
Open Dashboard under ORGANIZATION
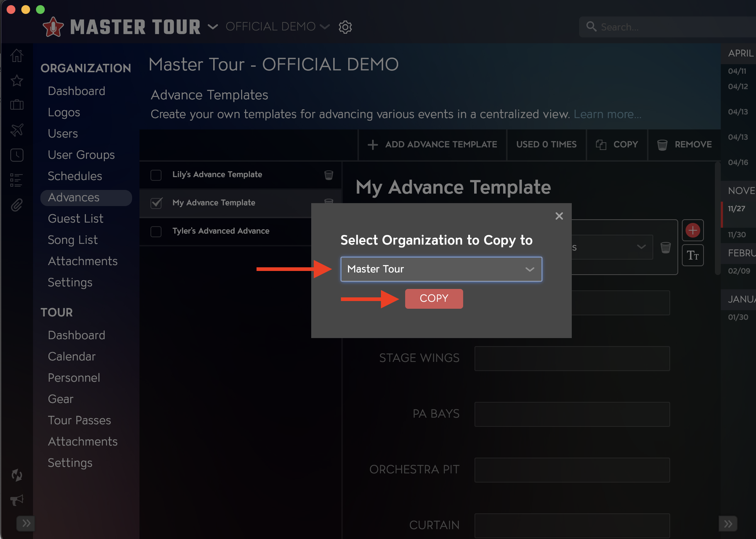(x=76, y=91)
